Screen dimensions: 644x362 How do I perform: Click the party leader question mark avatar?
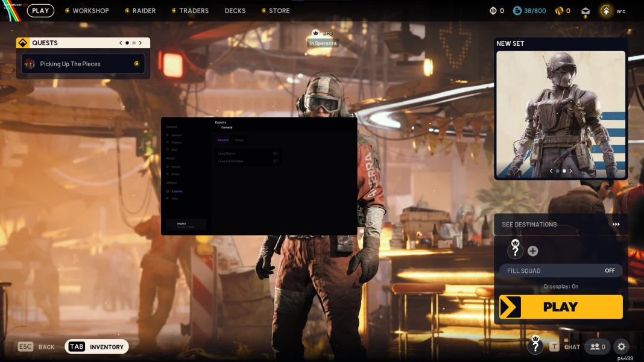pyautogui.click(x=515, y=249)
